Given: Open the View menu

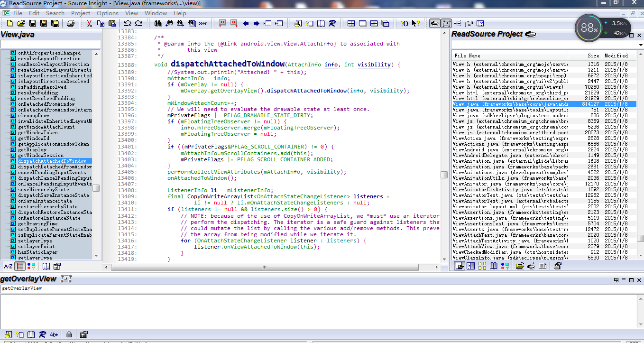Looking at the screenshot, I should pos(131,13).
